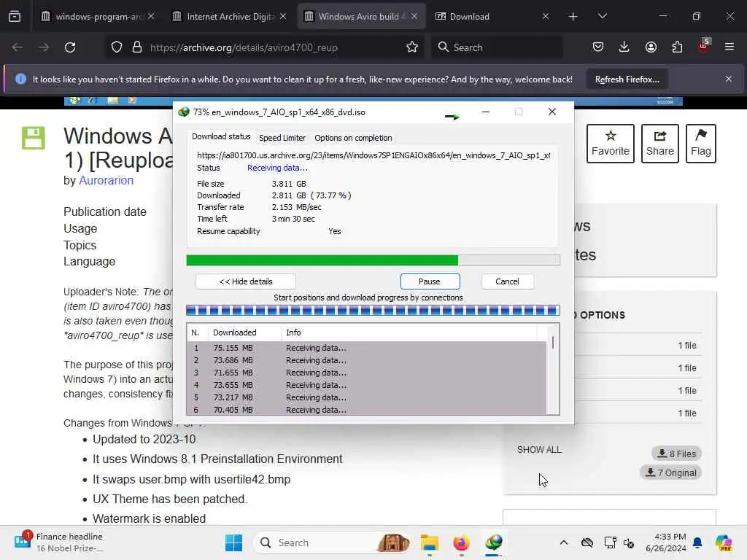
Task: Download the 8 Files bundle
Action: pos(676,454)
